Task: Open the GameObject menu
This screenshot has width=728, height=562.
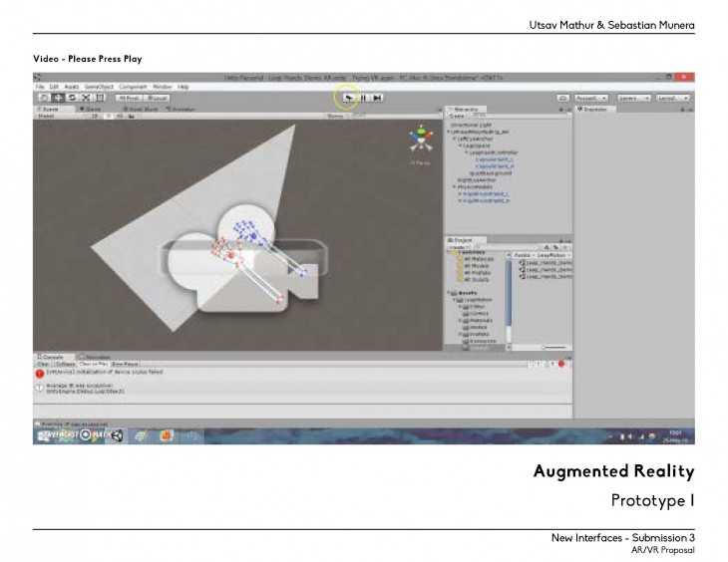Action: click(x=100, y=87)
